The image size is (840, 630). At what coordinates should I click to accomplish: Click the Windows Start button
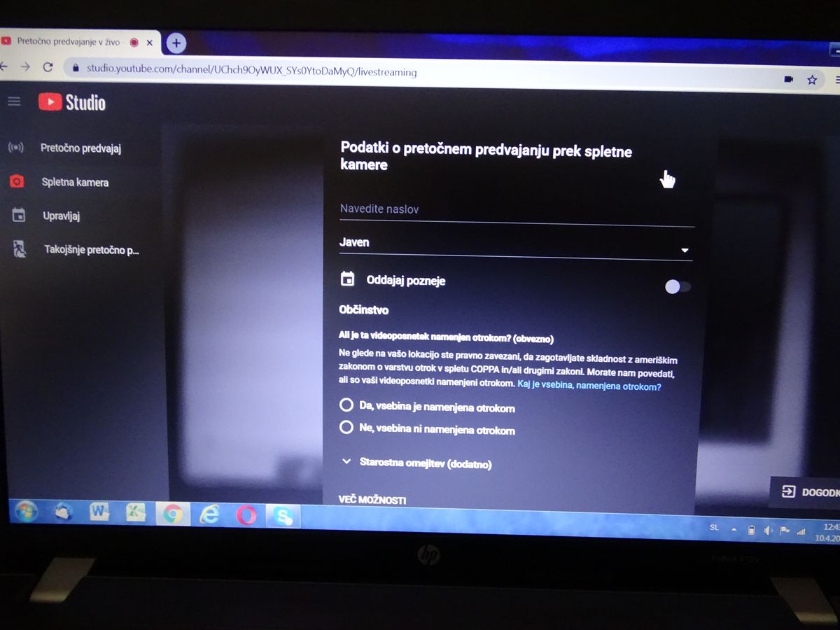(27, 512)
